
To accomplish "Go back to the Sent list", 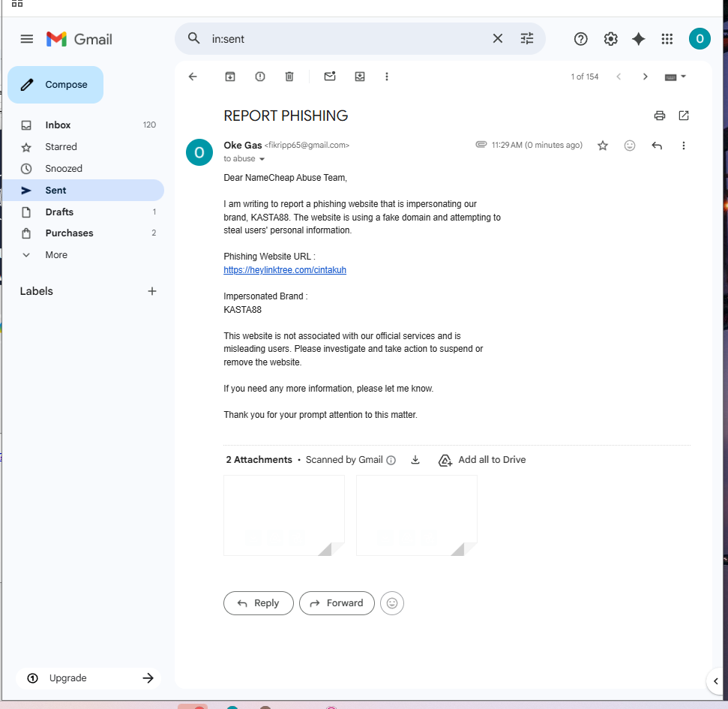I will pyautogui.click(x=193, y=77).
